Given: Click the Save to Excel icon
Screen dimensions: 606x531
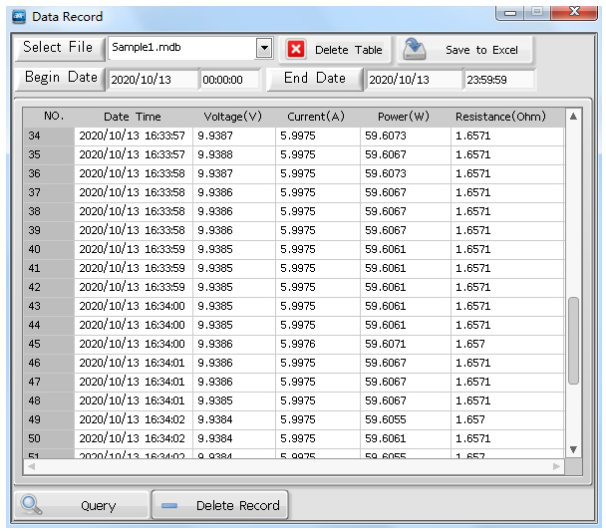Looking at the screenshot, I should 416,49.
